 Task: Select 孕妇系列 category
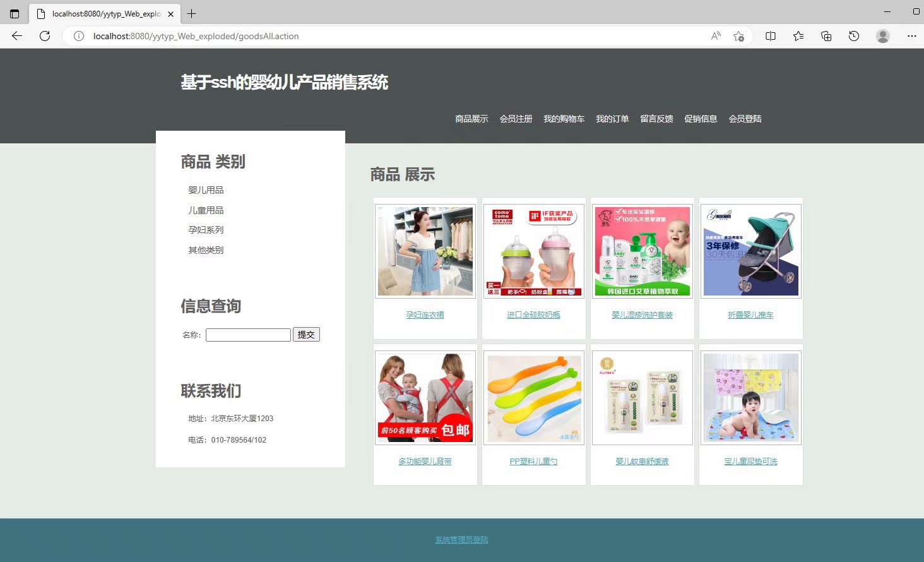[206, 230]
